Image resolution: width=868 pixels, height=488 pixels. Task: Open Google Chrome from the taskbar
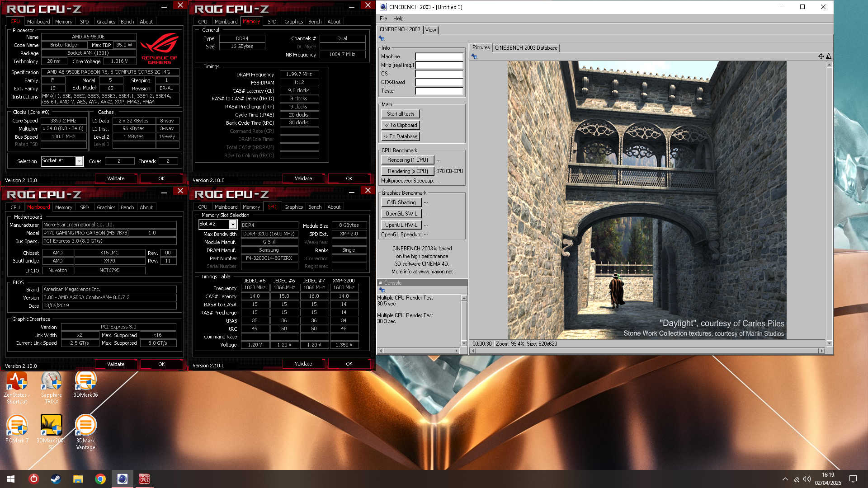click(x=100, y=479)
